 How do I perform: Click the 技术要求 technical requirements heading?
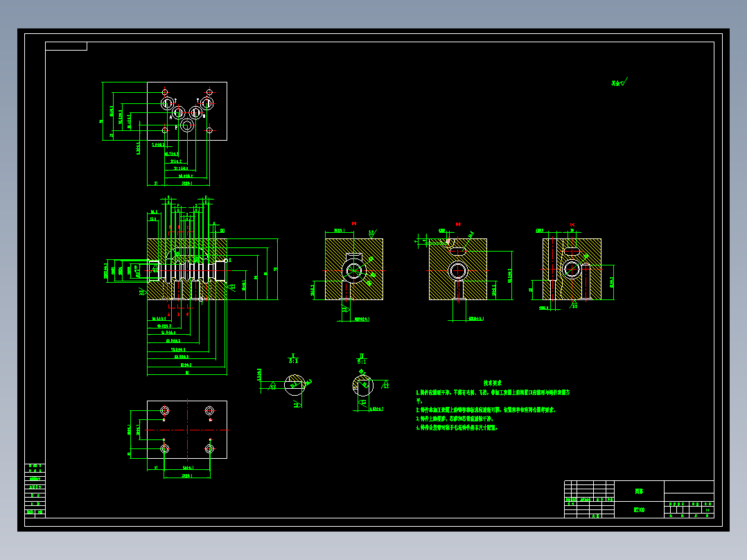coord(492,383)
